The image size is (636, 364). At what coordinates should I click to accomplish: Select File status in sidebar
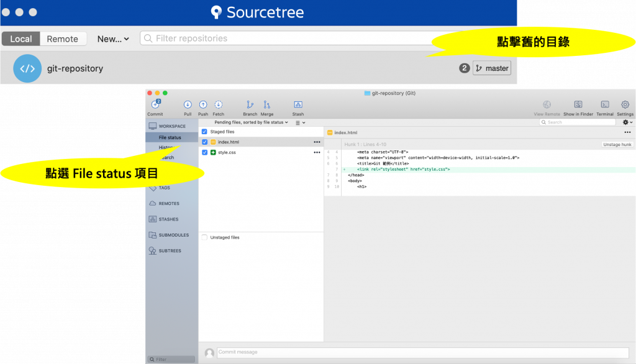click(171, 137)
